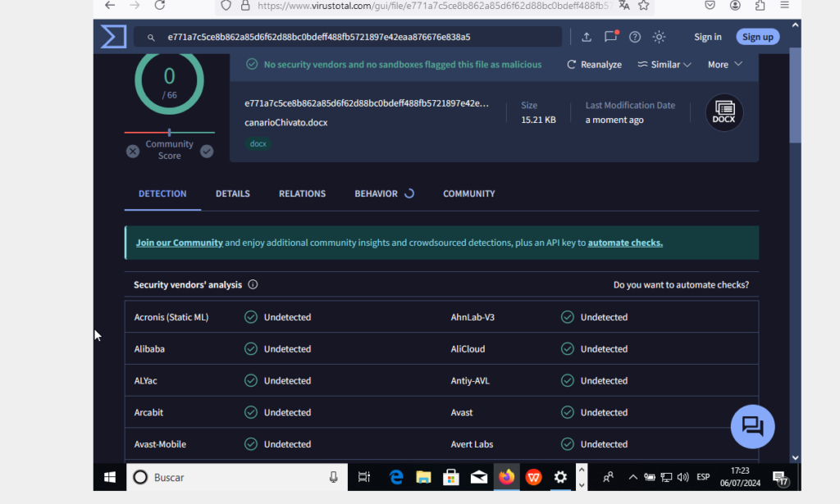
Task: Click the Reanalyze button
Action: [594, 64]
